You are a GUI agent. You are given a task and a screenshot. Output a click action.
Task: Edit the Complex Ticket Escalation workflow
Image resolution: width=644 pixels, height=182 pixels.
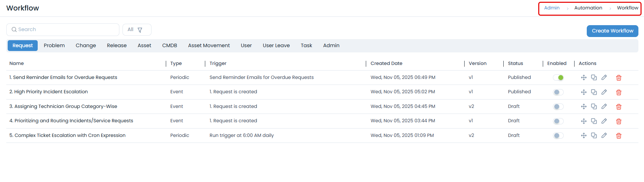click(604, 136)
